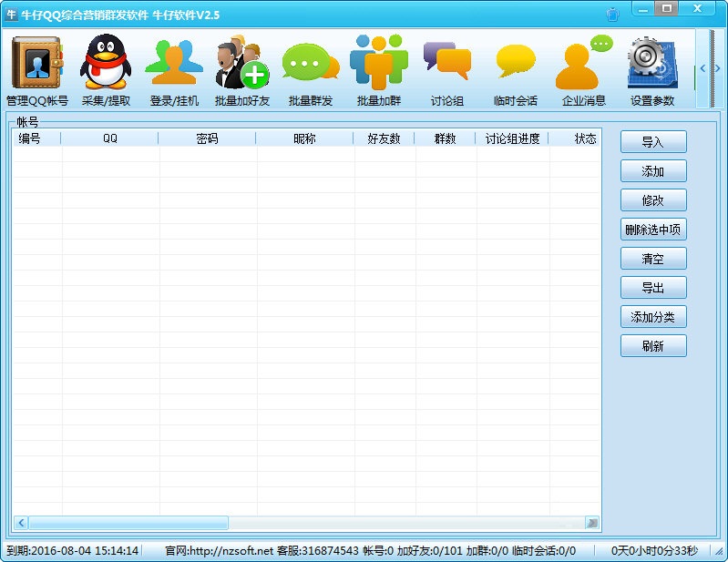The height and width of the screenshot is (562, 728).
Task: Close the 牛仔QQ window
Action: click(x=697, y=9)
